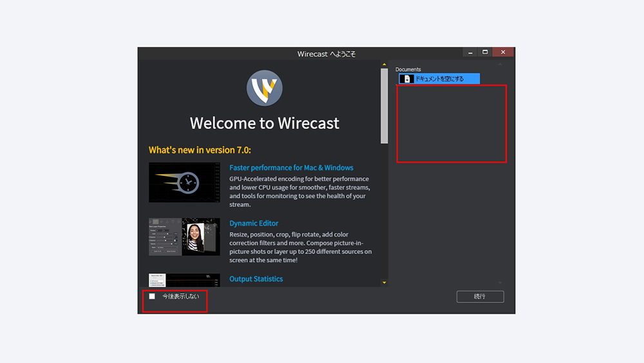Click the 続行 button
Viewport: 644px width, 363px height.
pos(480,297)
